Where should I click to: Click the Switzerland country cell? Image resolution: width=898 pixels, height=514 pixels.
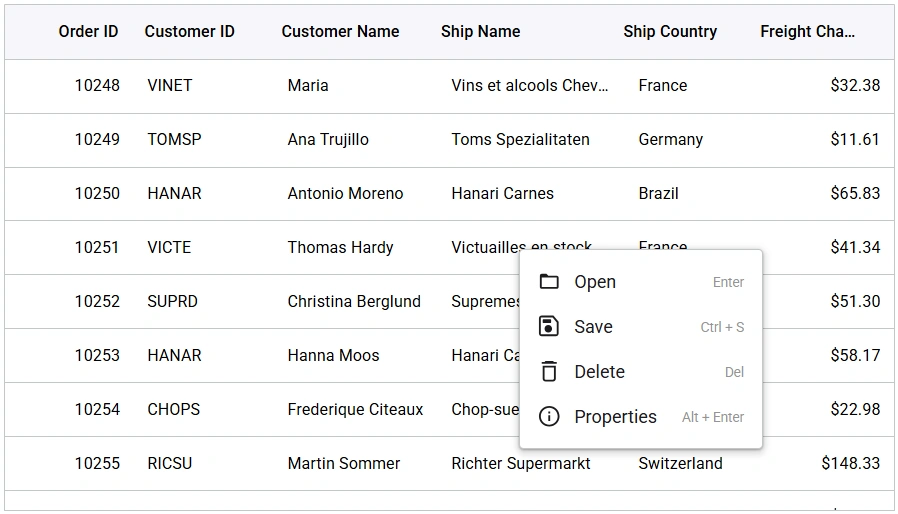[x=680, y=463]
